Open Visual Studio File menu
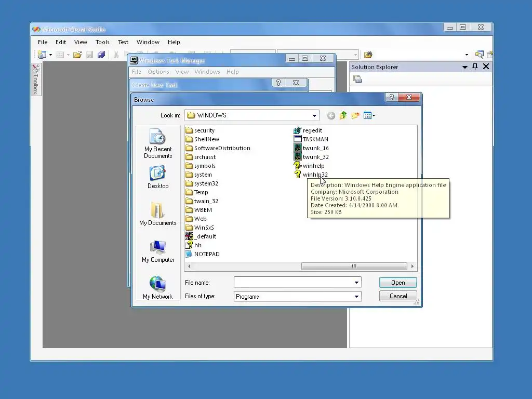Screen dimensions: 532x399 43,42
